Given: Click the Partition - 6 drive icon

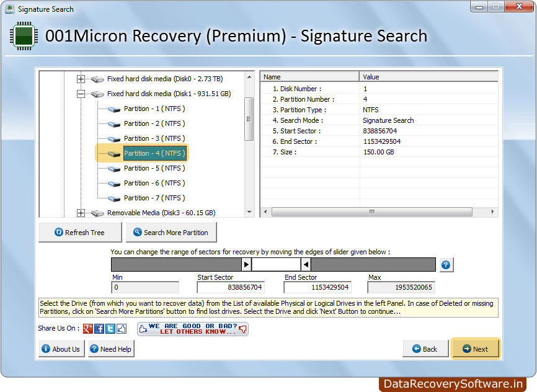Looking at the screenshot, I should tap(114, 184).
